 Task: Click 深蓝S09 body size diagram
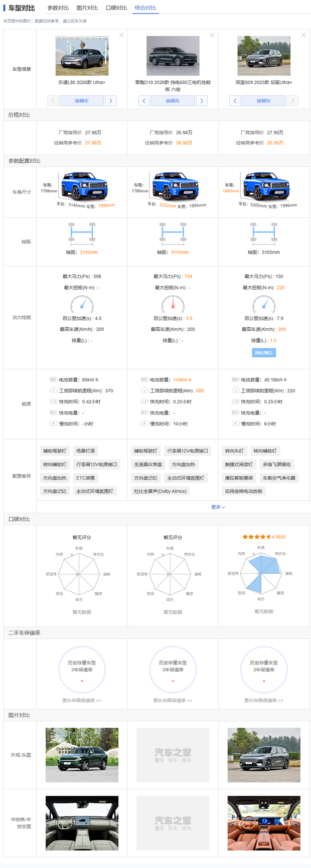(266, 186)
